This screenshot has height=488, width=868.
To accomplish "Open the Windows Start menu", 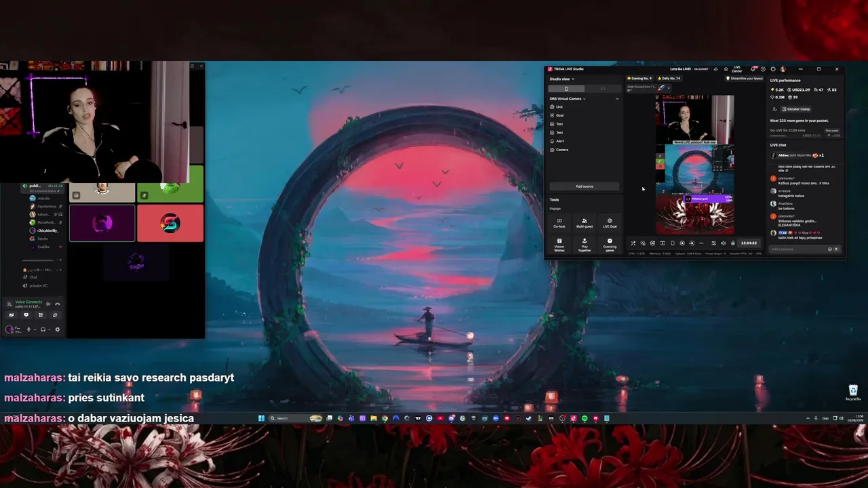I will click(x=261, y=418).
